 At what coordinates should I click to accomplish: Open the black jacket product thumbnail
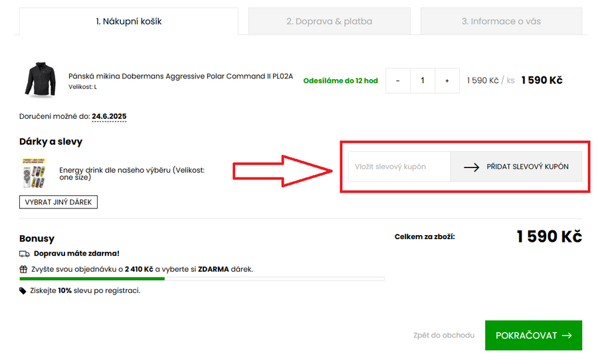pyautogui.click(x=41, y=81)
